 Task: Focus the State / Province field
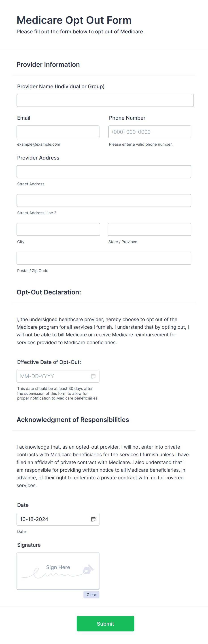pyautogui.click(x=149, y=229)
